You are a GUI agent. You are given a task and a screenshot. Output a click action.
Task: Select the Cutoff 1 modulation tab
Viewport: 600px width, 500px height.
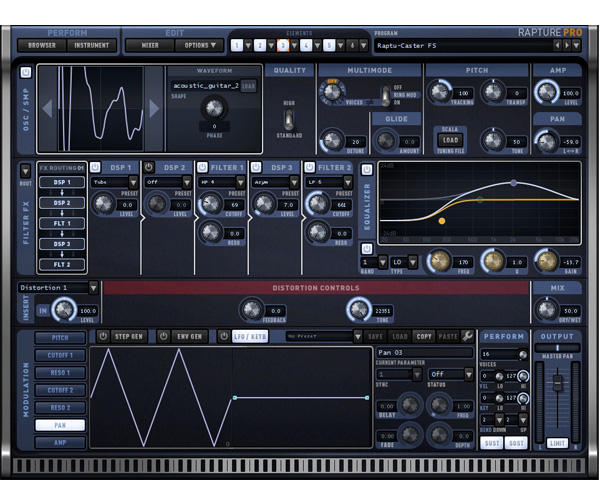tap(60, 355)
